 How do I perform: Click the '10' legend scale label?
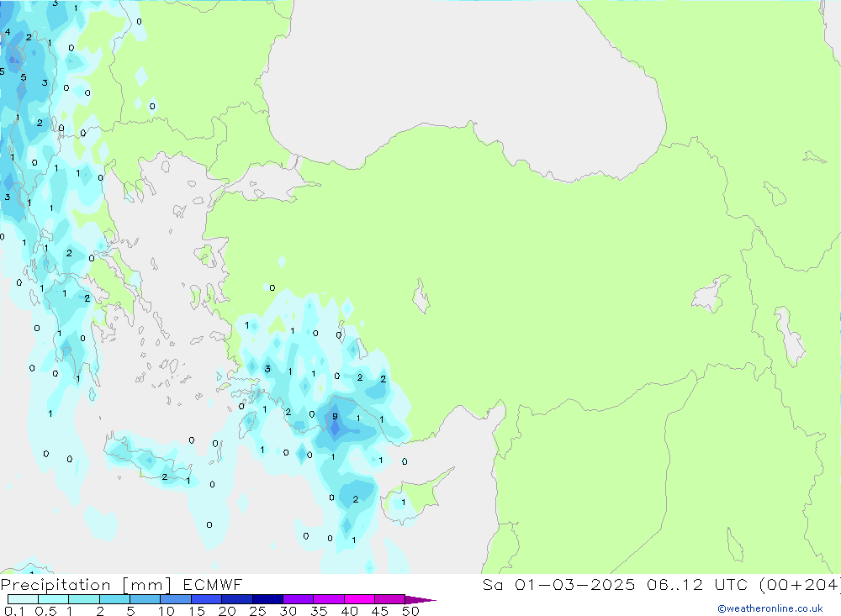click(167, 611)
